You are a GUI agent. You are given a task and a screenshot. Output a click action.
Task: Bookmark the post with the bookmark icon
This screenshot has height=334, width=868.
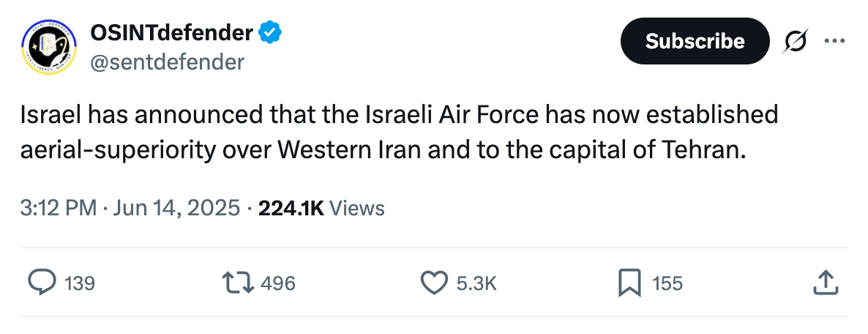click(629, 283)
